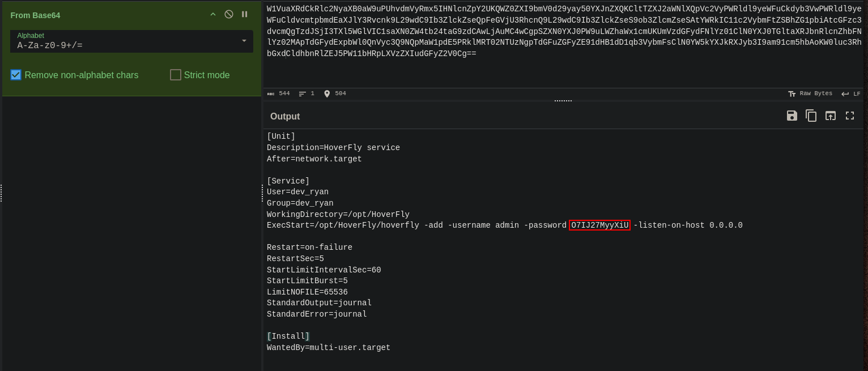The height and width of the screenshot is (371, 868).
Task: Click the Output panel heading
Action: 285,116
